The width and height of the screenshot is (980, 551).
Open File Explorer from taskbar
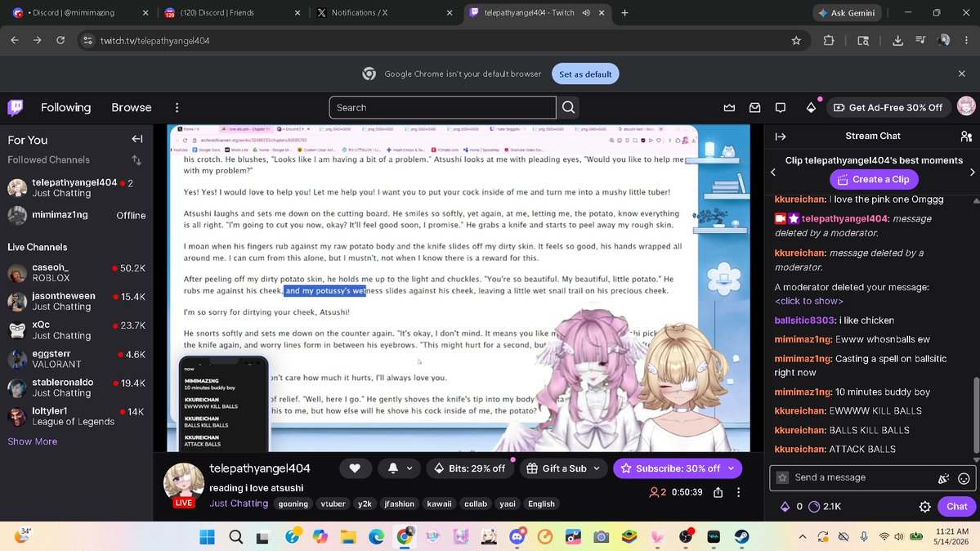pos(348,536)
